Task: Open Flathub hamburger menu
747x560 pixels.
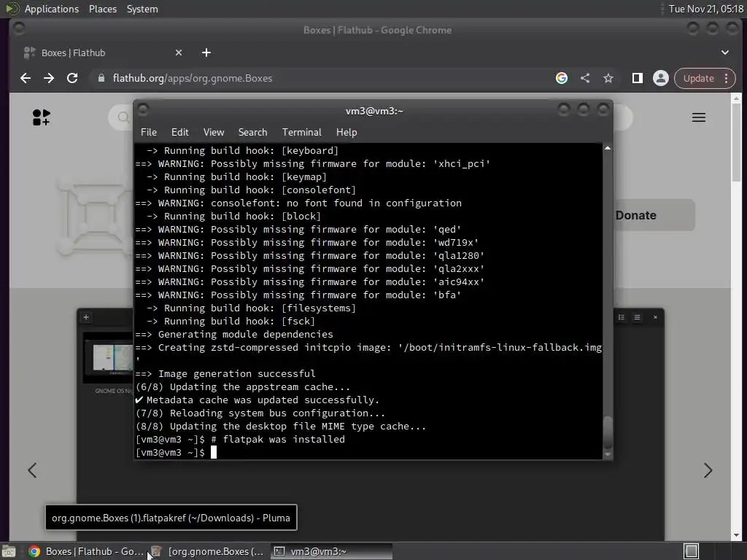Action: point(698,117)
